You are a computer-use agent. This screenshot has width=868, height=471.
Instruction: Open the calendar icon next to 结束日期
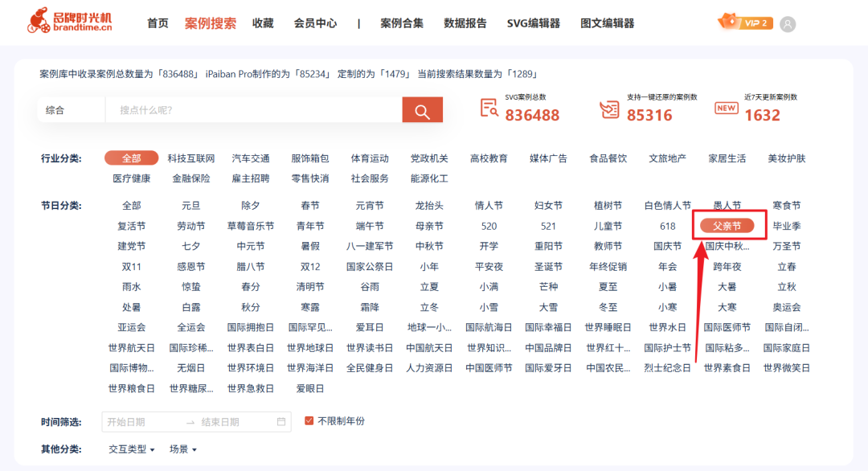click(x=280, y=420)
